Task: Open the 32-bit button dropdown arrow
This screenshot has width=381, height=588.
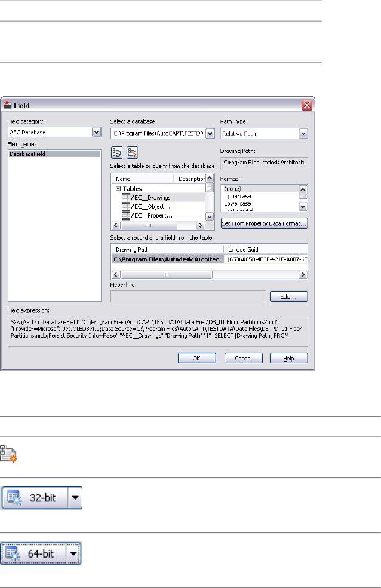Action: click(75, 498)
